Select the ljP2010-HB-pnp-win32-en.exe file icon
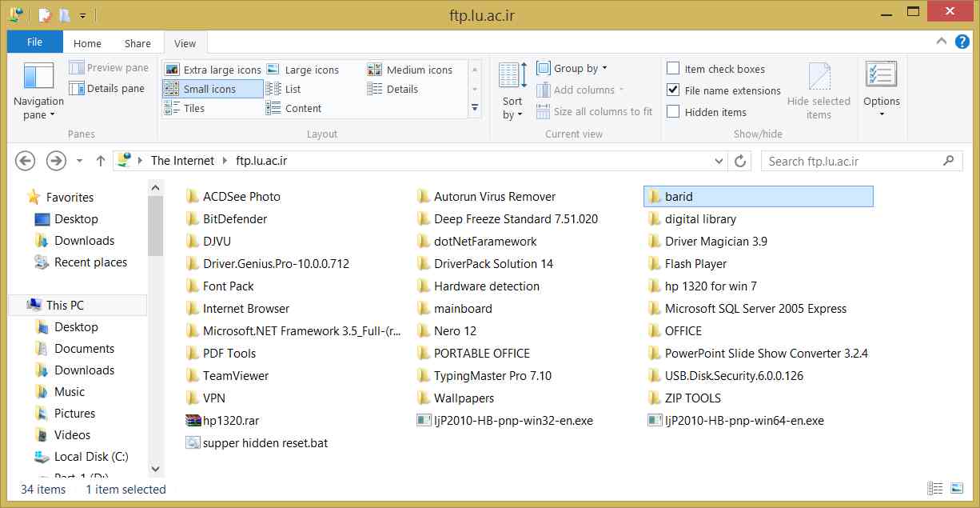Screen dimensions: 980x508 coord(424,421)
